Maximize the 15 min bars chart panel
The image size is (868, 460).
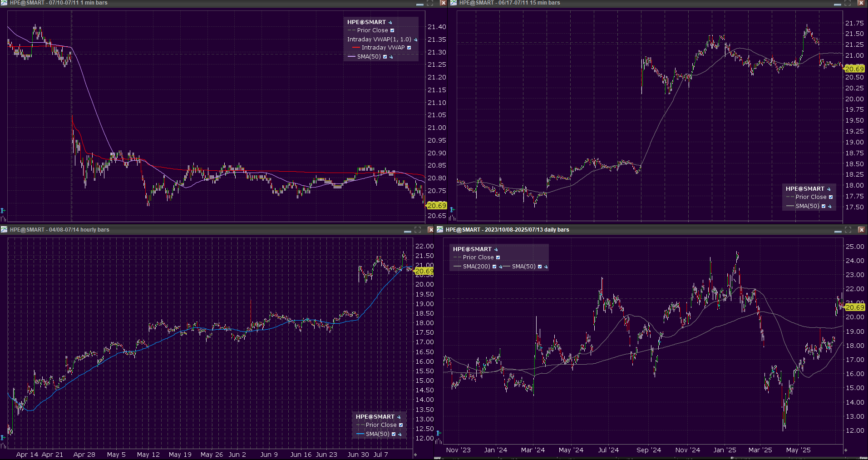click(848, 3)
